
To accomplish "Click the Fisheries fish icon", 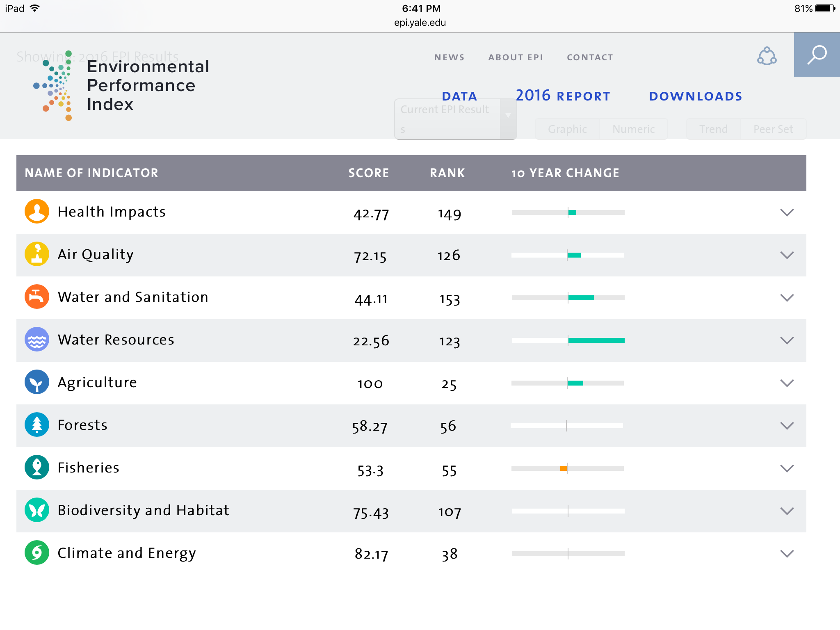I will click(37, 468).
